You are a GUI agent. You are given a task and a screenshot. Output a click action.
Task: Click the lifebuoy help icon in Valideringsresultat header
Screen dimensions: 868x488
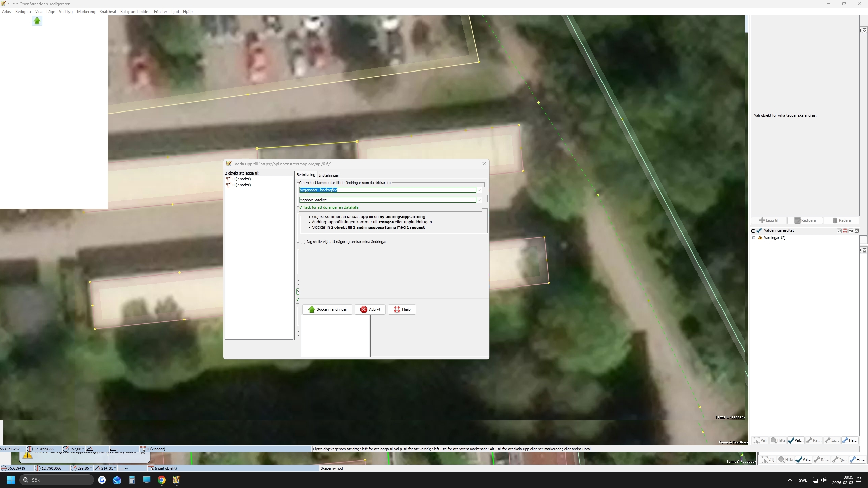pyautogui.click(x=845, y=231)
